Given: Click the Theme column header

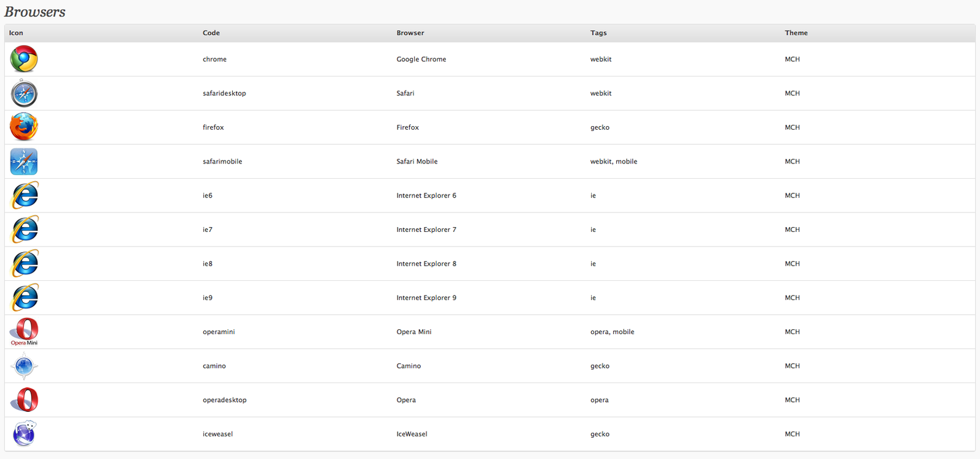Looking at the screenshot, I should click(x=796, y=33).
